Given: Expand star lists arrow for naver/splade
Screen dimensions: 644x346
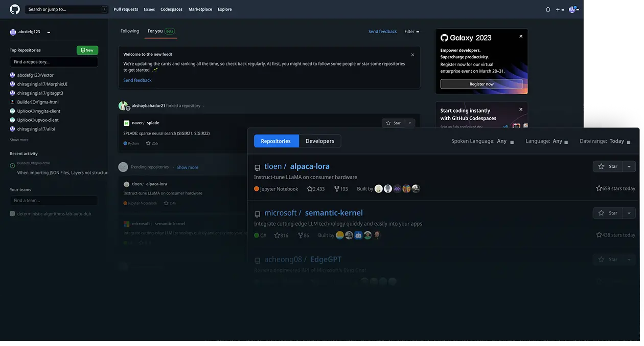Looking at the screenshot, I should pyautogui.click(x=409, y=123).
